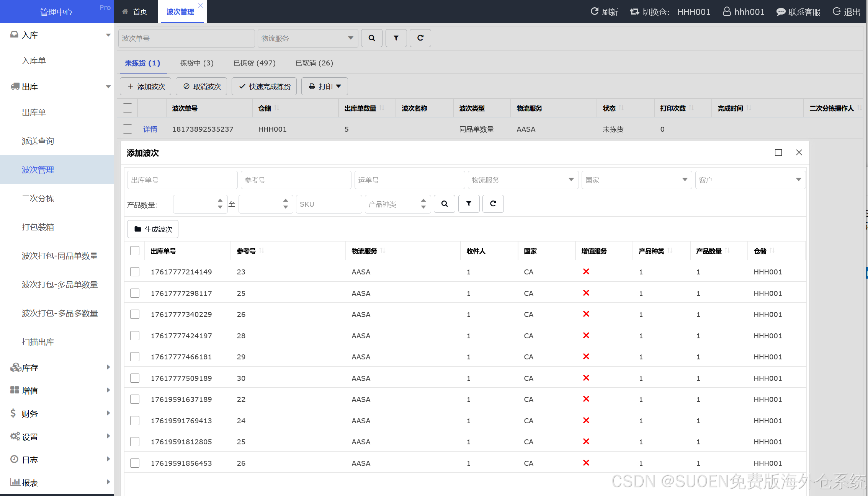Viewport: 868px width, 496px height.
Task: Click the reset icon in 添加波次 dialog filters
Action: pyautogui.click(x=493, y=204)
